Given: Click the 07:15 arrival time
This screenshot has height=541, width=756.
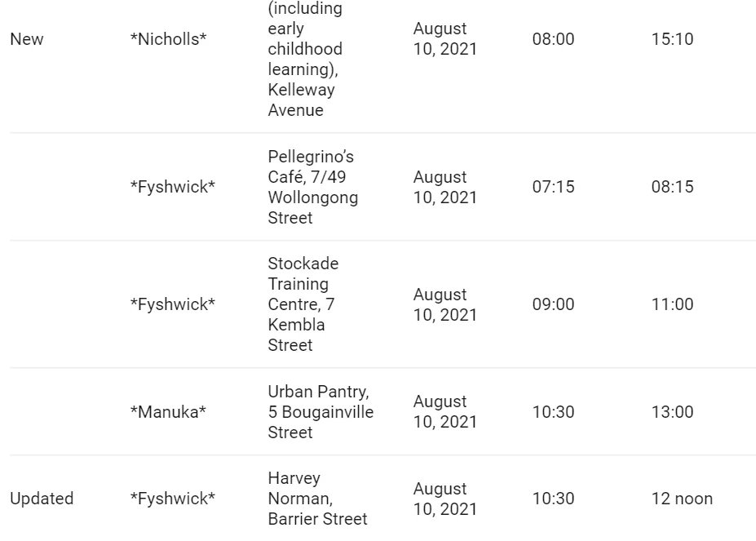Looking at the screenshot, I should tap(553, 187).
